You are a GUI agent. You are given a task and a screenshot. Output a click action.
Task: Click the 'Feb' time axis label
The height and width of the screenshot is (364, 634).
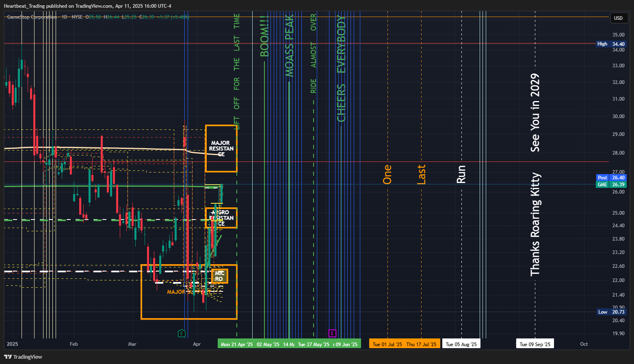tap(74, 344)
